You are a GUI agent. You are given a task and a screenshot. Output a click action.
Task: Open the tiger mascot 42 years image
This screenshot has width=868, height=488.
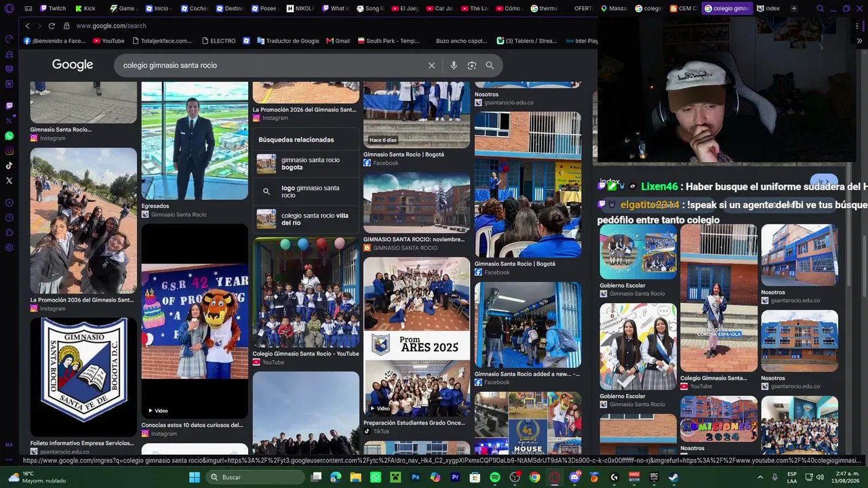[195, 321]
